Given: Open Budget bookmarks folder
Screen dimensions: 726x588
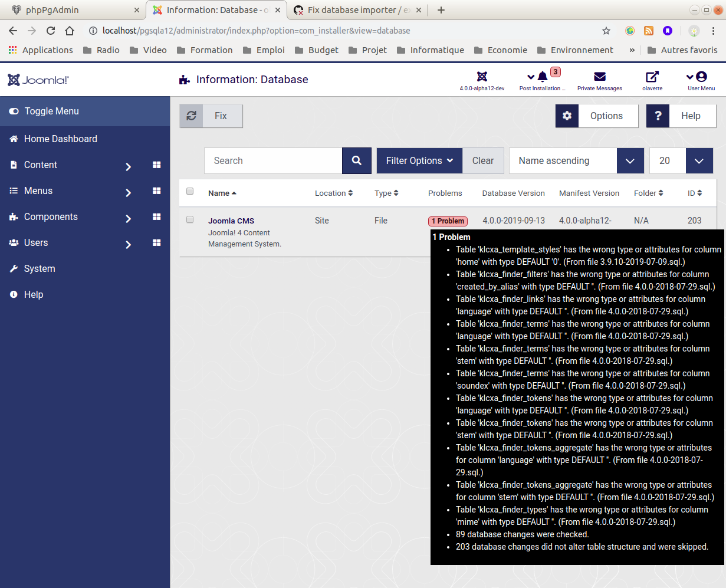Looking at the screenshot, I should click(x=317, y=50).
